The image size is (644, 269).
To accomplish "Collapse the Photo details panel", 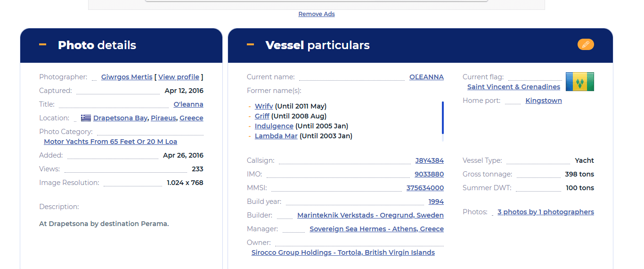I will coord(43,45).
